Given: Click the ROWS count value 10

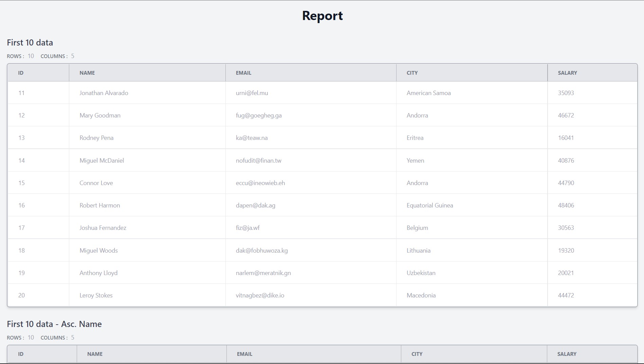Looking at the screenshot, I should click(31, 56).
